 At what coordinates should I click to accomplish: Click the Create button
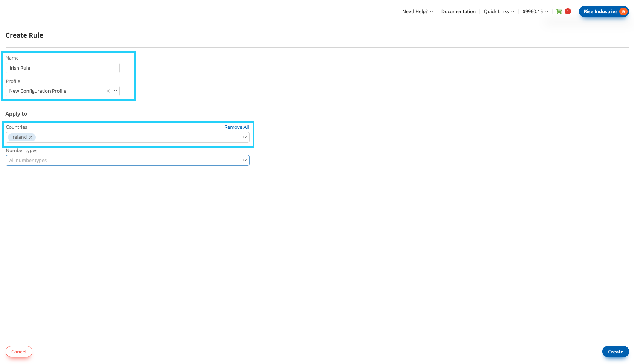click(x=616, y=352)
